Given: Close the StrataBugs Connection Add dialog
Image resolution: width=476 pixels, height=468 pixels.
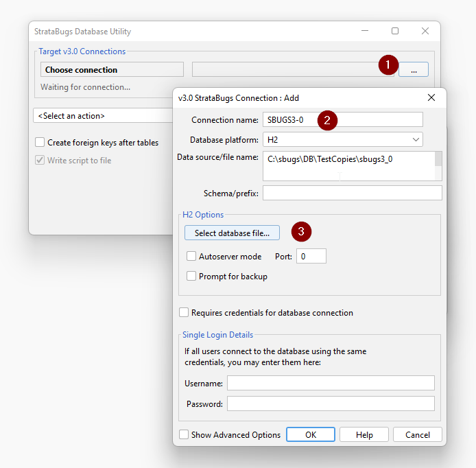Looking at the screenshot, I should coord(431,97).
